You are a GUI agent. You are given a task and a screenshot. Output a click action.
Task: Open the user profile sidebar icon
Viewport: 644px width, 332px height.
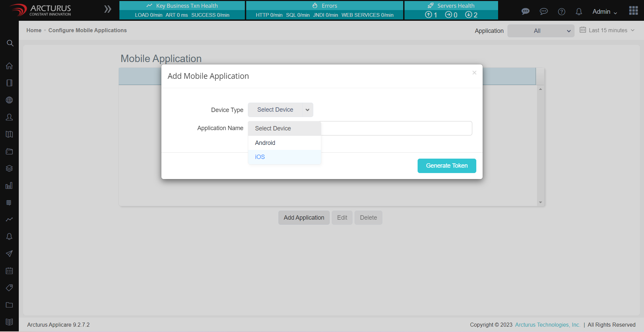[x=9, y=117]
